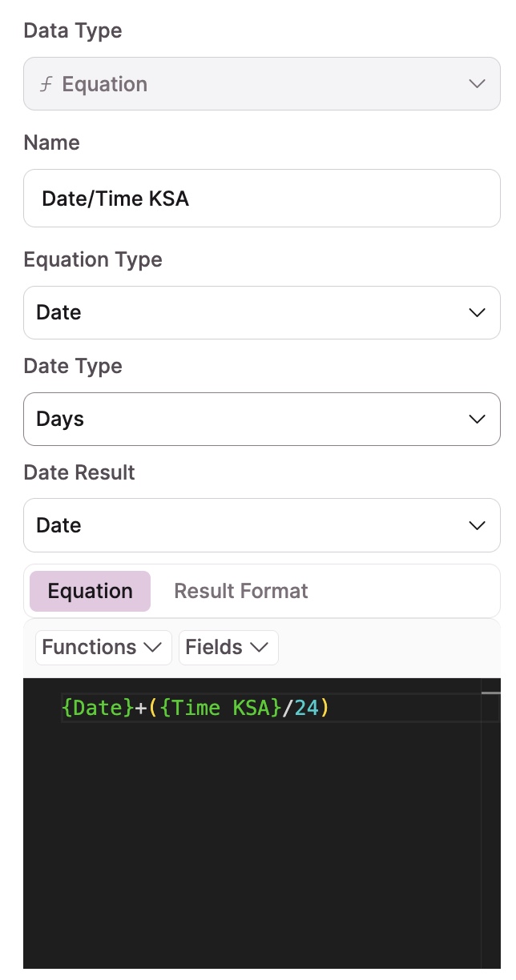
Task: Click the Equation function icon in Data Type
Action: coord(46,84)
